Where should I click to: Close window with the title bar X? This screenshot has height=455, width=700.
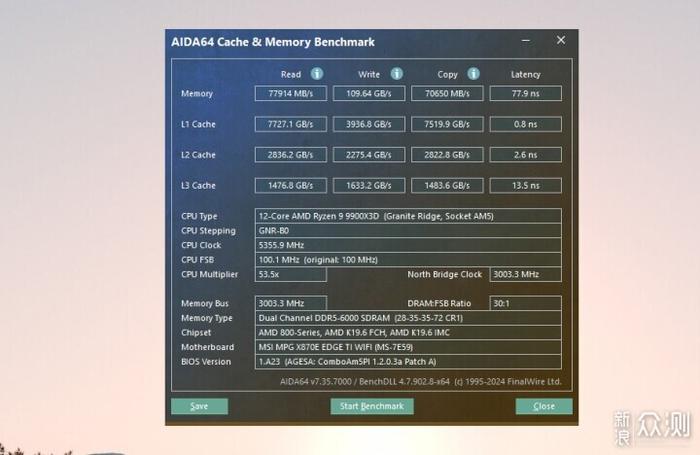(x=561, y=40)
